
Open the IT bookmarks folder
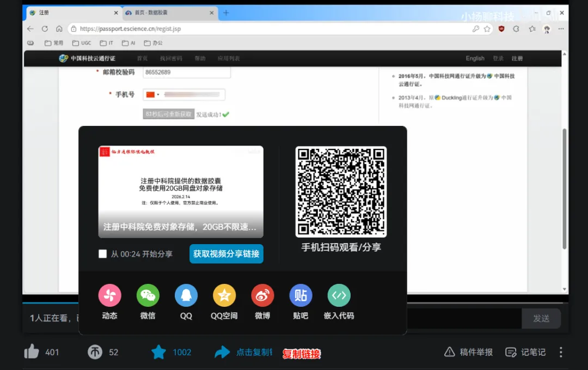[107, 43]
